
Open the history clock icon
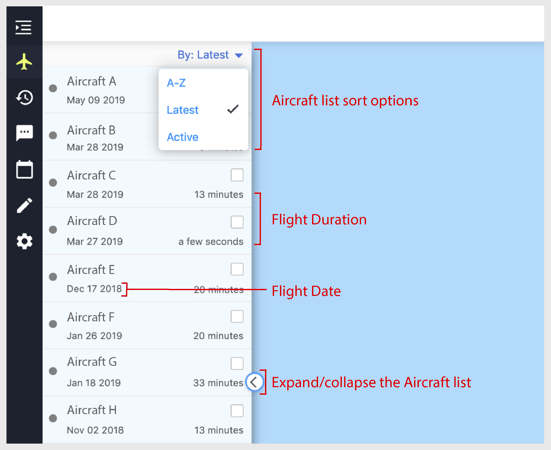point(24,97)
